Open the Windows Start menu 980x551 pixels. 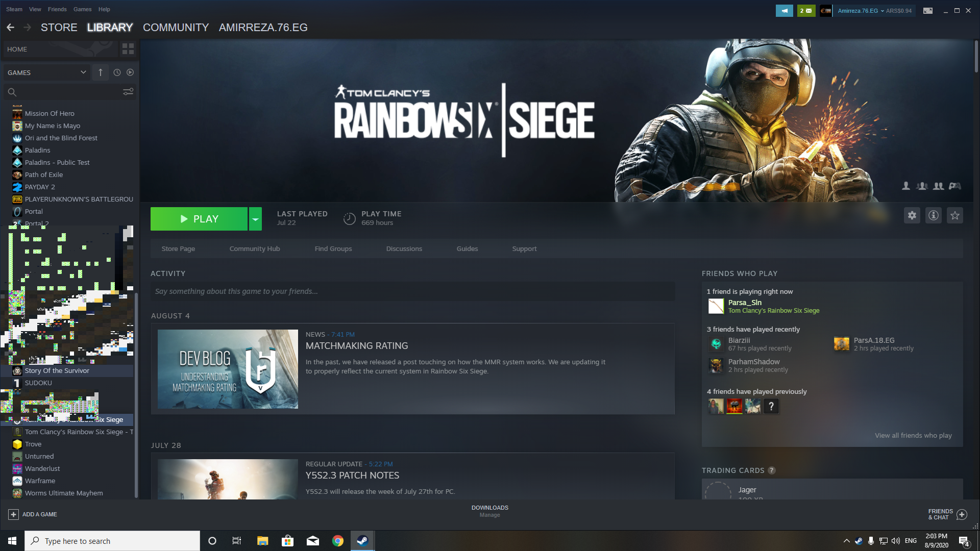pos(12,541)
